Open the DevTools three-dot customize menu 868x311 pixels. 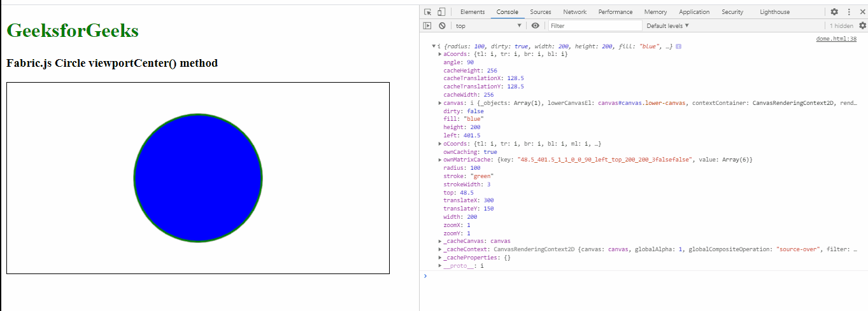pos(848,12)
